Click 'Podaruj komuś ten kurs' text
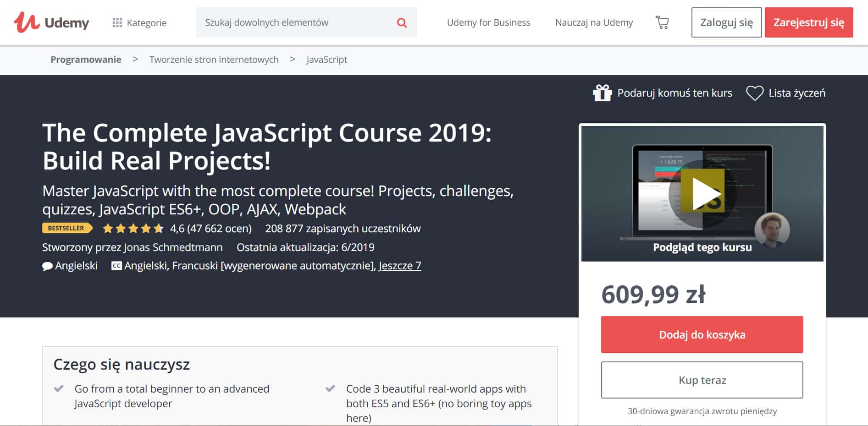Viewport: 868px width, 426px height. (x=674, y=93)
